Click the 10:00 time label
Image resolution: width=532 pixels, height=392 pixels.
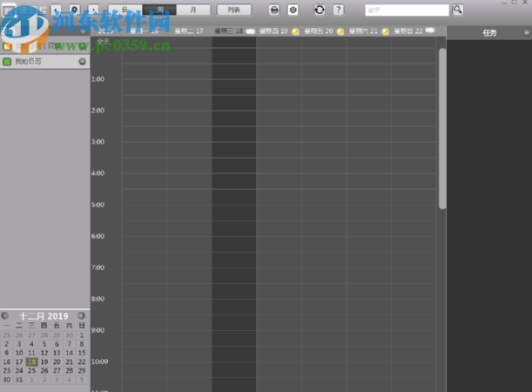click(100, 362)
